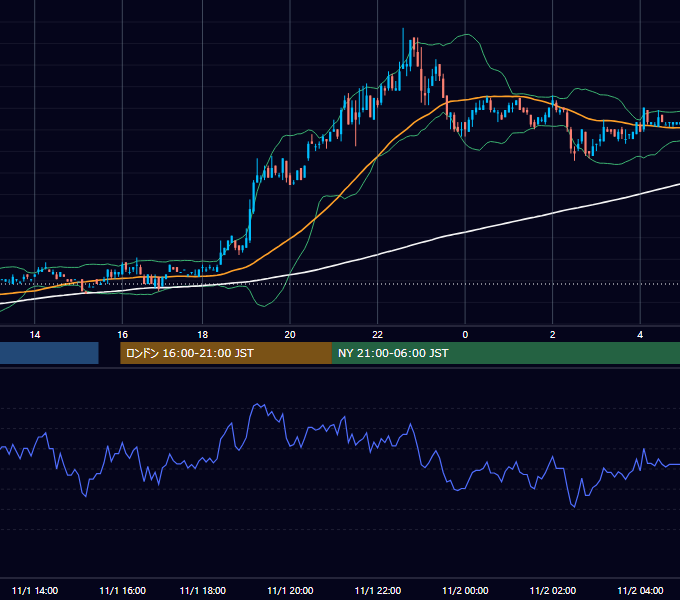Click the oscillator low point after 02:00
The height and width of the screenshot is (600, 680).
(574, 506)
